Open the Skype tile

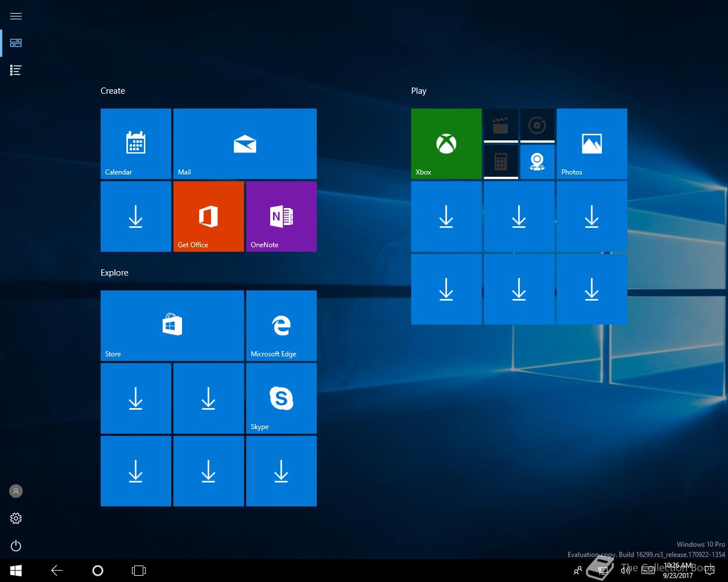(x=282, y=398)
